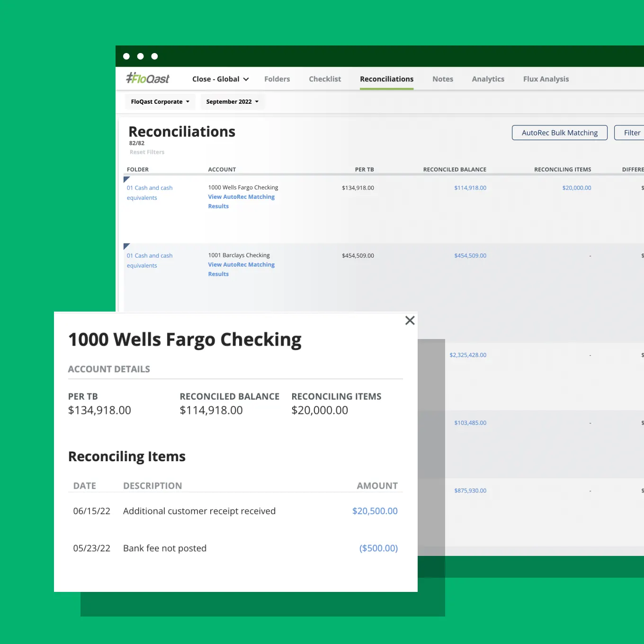Click the FOLDER column header
The width and height of the screenshot is (644, 644).
(138, 170)
